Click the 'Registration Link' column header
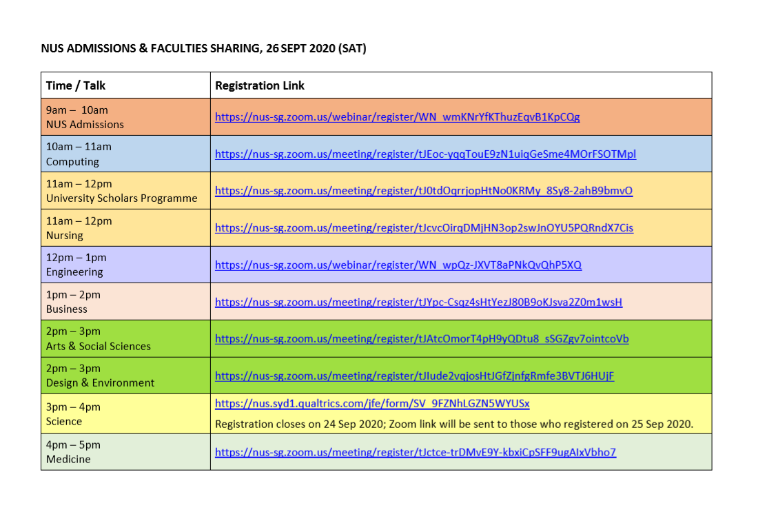The image size is (767, 532). [x=260, y=85]
